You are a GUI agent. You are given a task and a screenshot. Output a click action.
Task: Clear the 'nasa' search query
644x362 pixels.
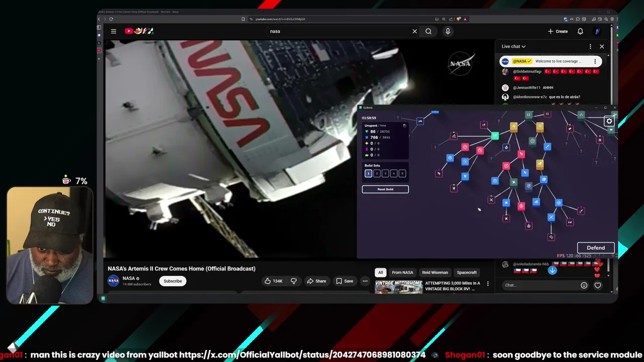tap(415, 31)
